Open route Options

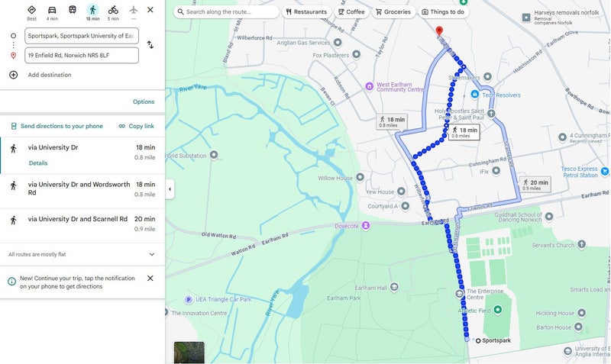tap(144, 101)
